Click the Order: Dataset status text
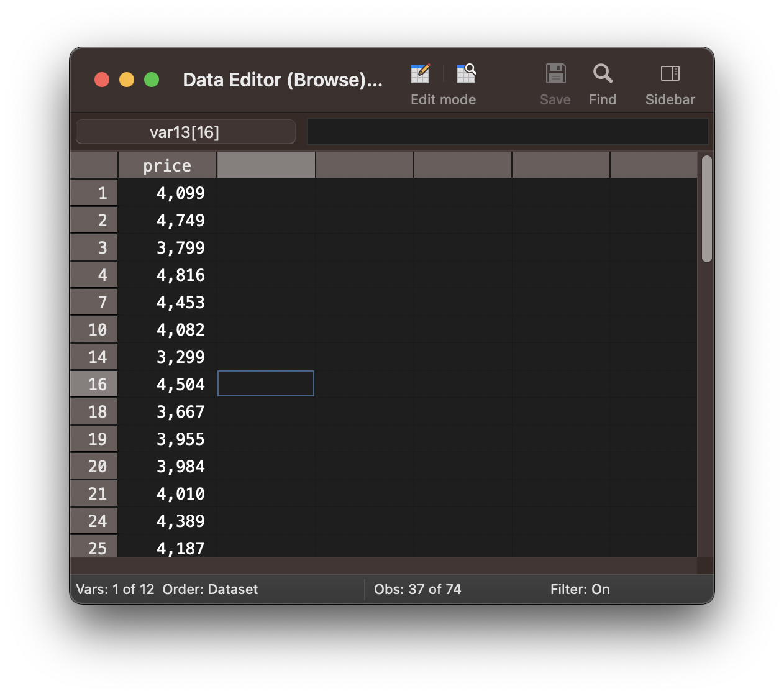The image size is (784, 696). [210, 589]
